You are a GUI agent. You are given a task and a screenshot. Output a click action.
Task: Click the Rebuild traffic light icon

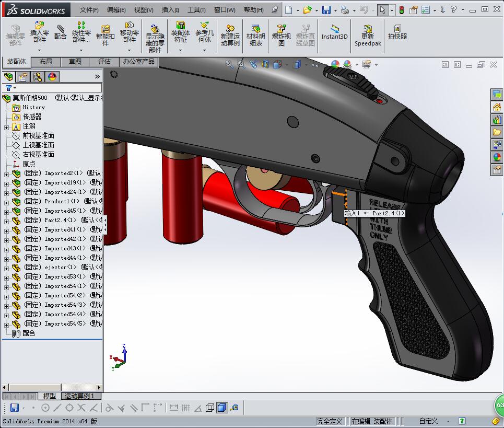tap(402, 10)
